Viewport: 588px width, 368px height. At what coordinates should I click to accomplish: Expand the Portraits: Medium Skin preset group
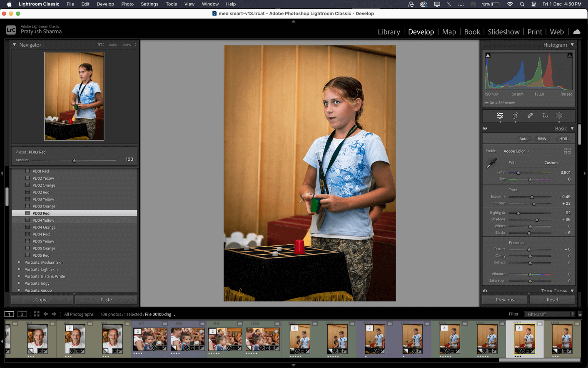coord(19,263)
